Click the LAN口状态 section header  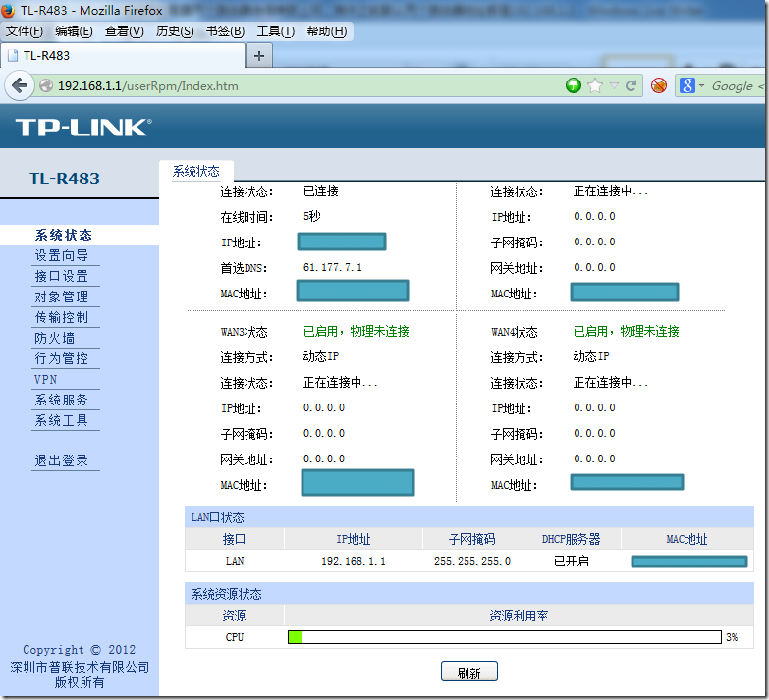pos(217,517)
